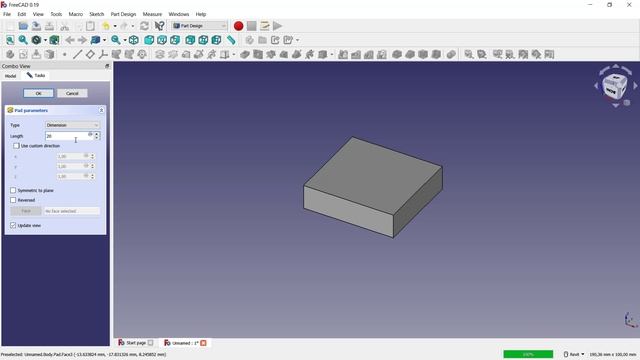This screenshot has height=360, width=640.
Task: Click the Create sketch icon
Action: coord(23,54)
